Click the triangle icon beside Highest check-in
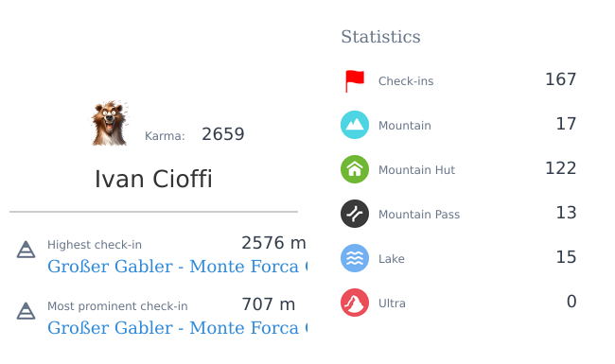This screenshot has width=615, height=364. coord(26,250)
